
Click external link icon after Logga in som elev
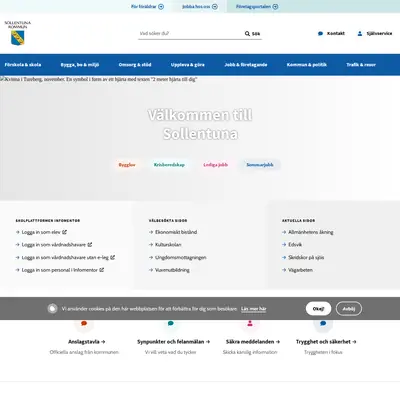tap(65, 232)
